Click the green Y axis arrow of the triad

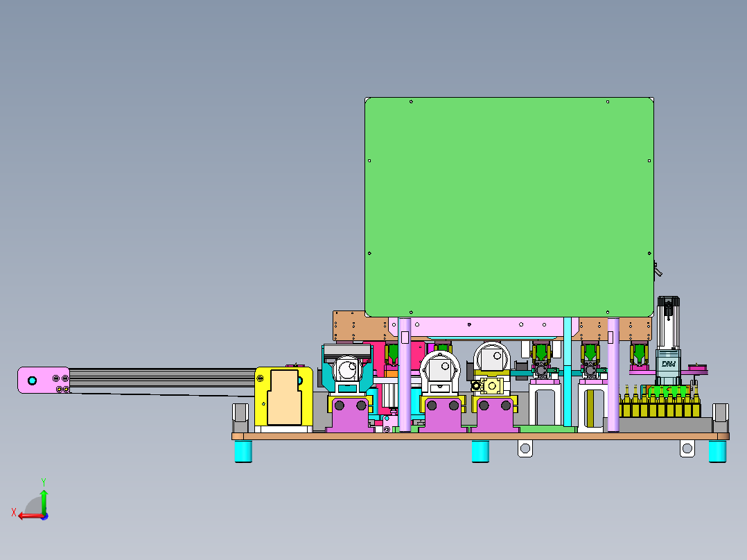point(44,501)
